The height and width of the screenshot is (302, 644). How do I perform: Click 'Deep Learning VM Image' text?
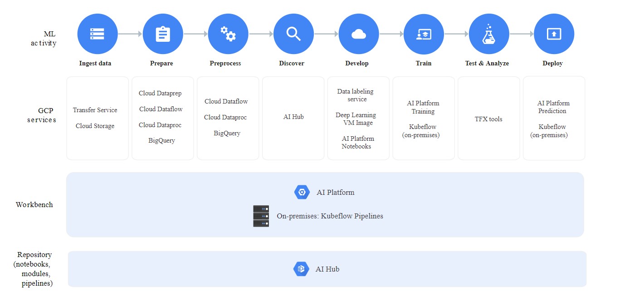click(356, 119)
